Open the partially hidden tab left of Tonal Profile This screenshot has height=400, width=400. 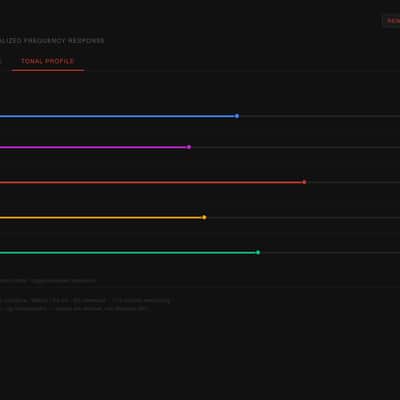pos(1,61)
